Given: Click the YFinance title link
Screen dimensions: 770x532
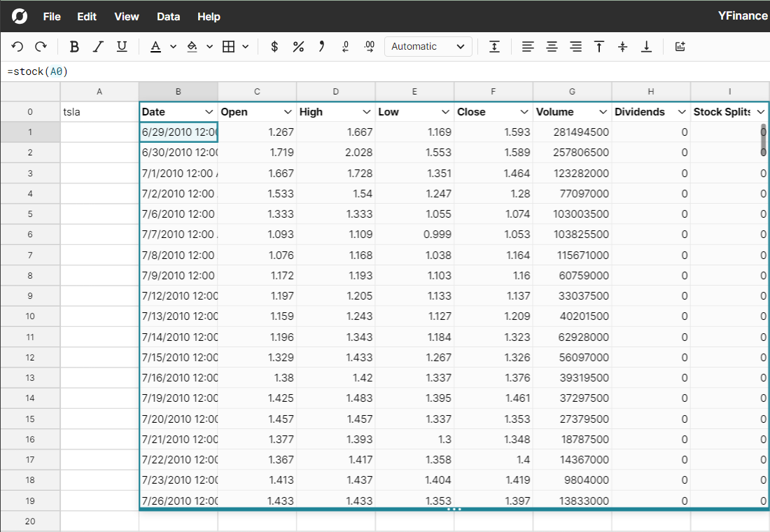Looking at the screenshot, I should [x=742, y=16].
